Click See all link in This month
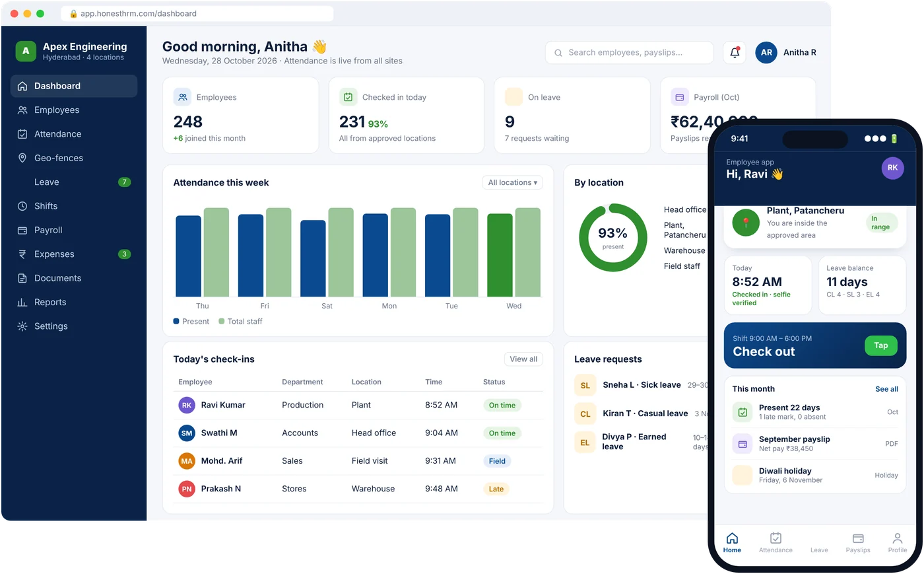This screenshot has width=924, height=574. click(886, 389)
